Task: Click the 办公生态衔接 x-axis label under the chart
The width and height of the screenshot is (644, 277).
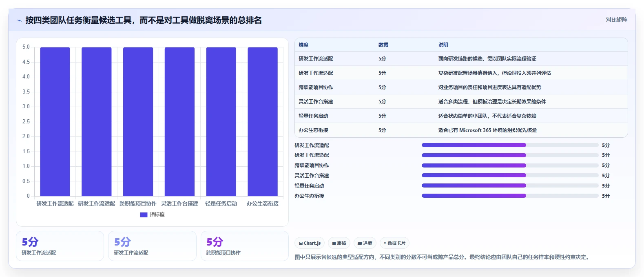Action: tap(263, 203)
